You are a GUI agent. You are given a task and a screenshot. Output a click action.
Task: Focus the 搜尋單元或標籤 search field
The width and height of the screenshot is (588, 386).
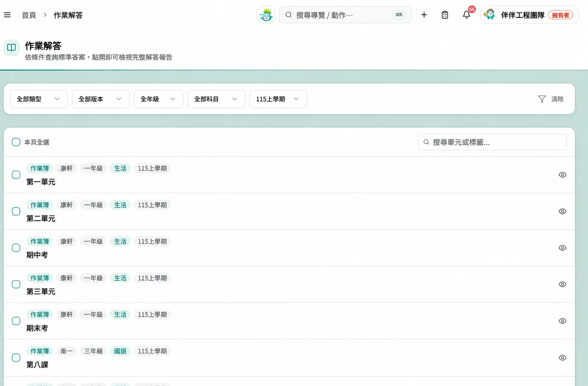click(x=492, y=142)
